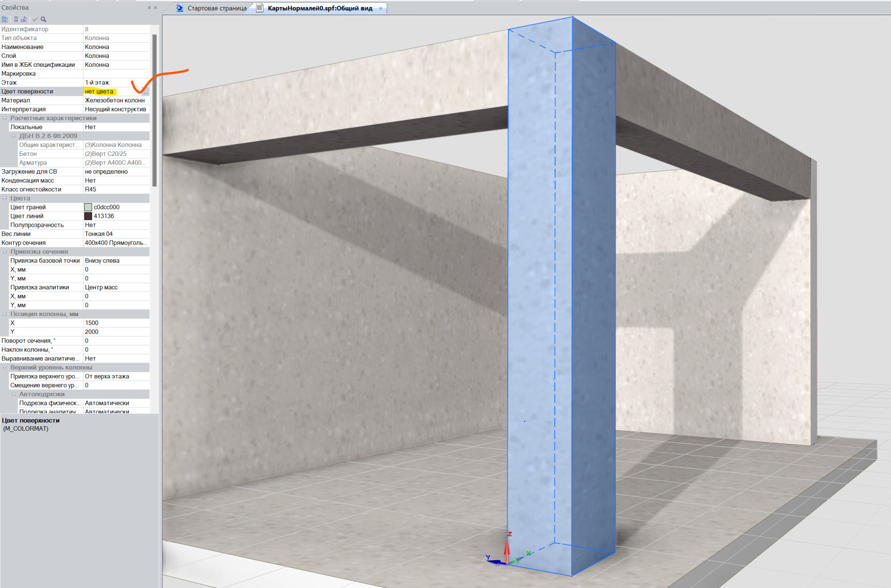Collapse the Цвета property group
The image size is (891, 588).
[x=5, y=198]
